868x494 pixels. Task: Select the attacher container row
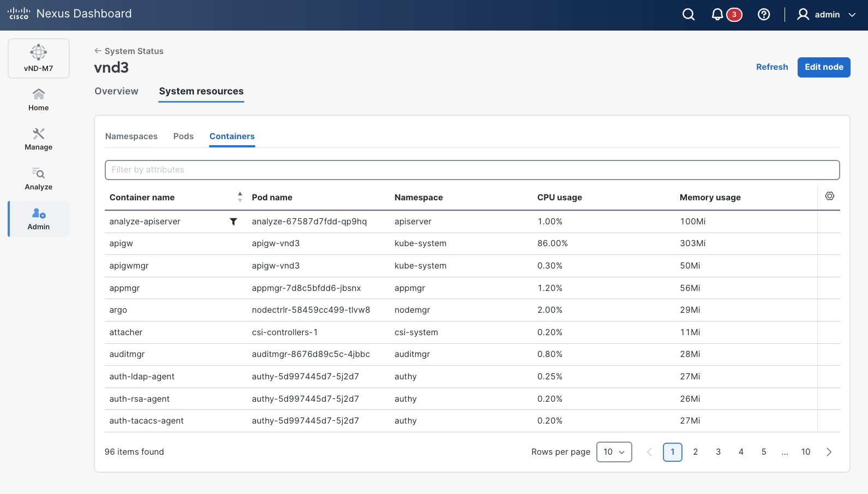472,332
